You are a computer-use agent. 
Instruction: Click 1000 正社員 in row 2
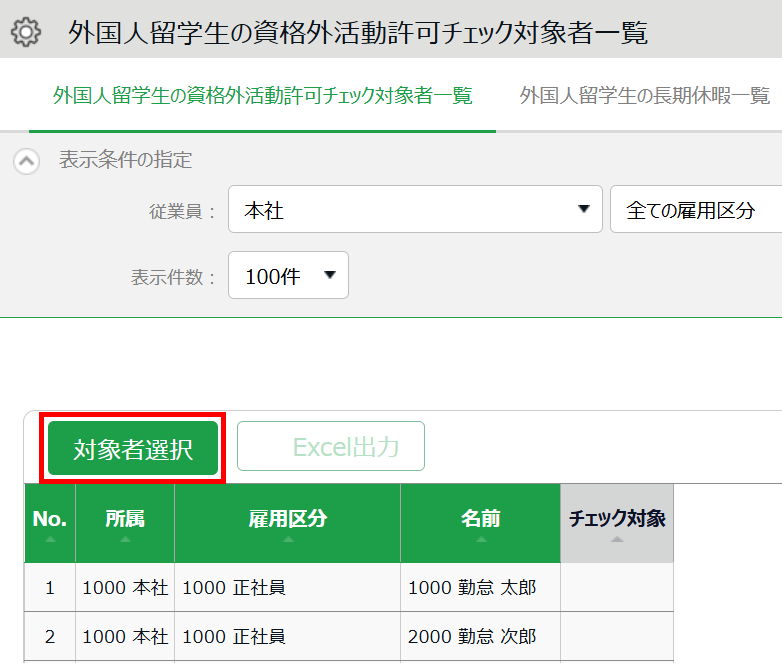pos(287,637)
